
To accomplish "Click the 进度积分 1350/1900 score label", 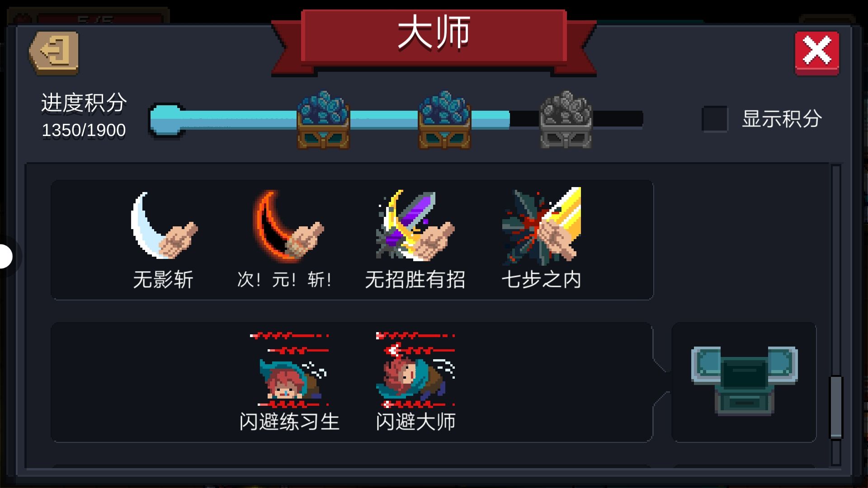I will pos(84,116).
